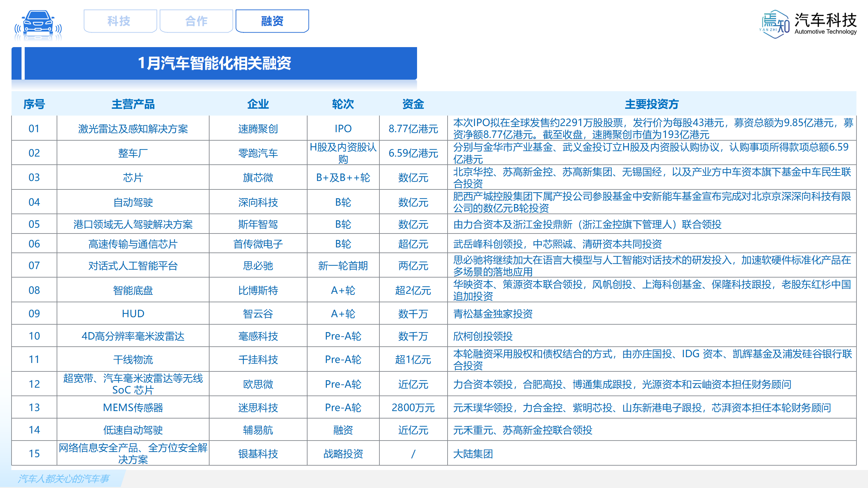The height and width of the screenshot is (488, 868).
Task: Click row number 15 cell
Action: coord(34,453)
